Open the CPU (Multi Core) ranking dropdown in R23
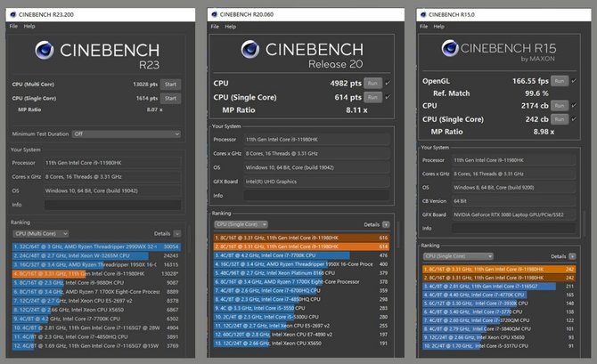This screenshot has height=364, width=597. coord(40,233)
